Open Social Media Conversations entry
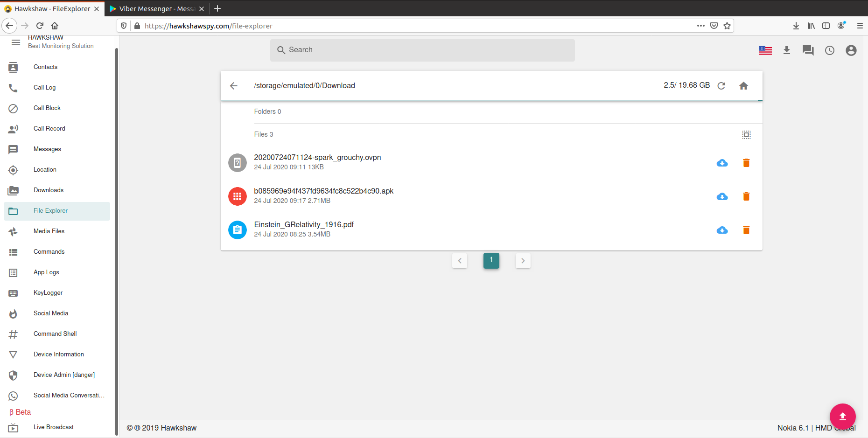 (57, 396)
